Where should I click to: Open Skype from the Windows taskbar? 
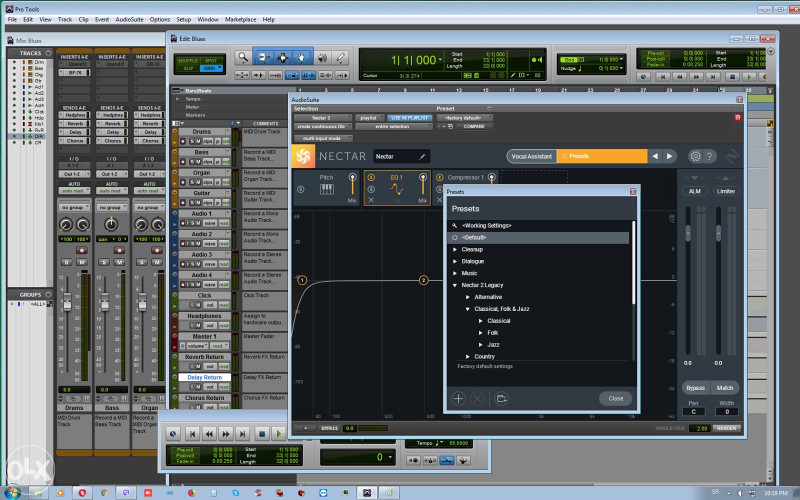click(235, 493)
